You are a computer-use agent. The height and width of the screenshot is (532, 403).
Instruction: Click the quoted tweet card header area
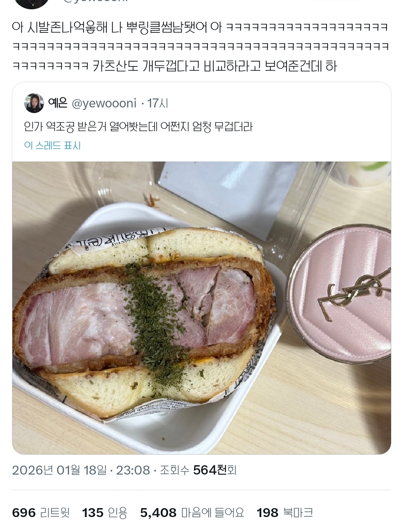201,103
